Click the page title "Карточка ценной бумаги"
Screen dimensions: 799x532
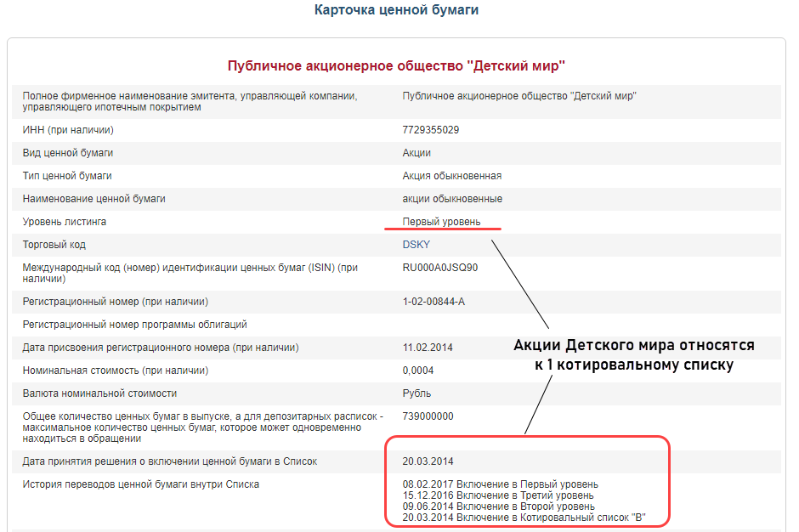tap(397, 10)
